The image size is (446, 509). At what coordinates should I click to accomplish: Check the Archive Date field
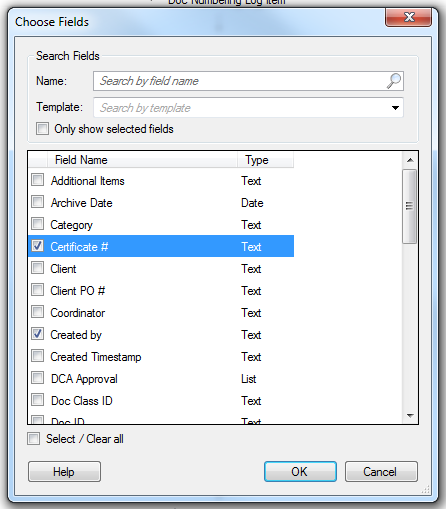(37, 202)
